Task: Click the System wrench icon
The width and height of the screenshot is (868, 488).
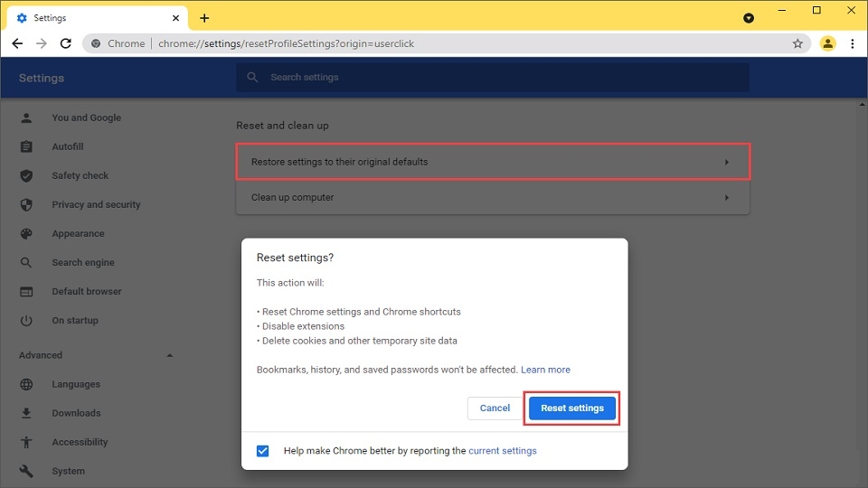Action: [26, 471]
